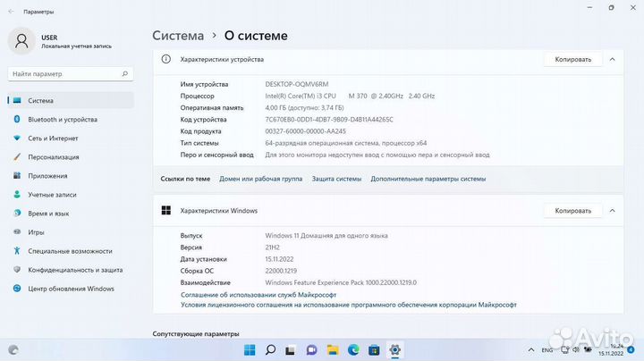Open 'Bluetooth и устройства' section
The image size is (644, 361).
71,120
